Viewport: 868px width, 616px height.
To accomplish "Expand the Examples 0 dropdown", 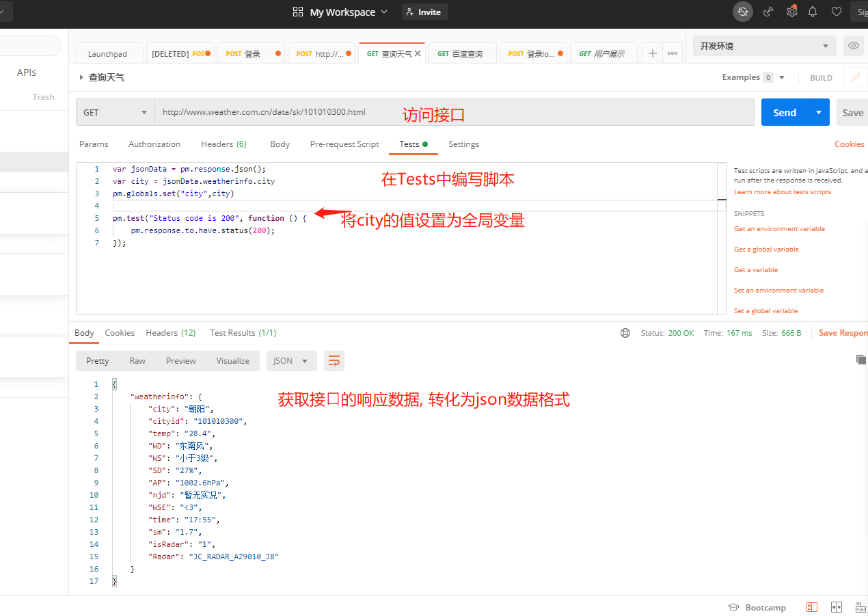I will tap(782, 77).
